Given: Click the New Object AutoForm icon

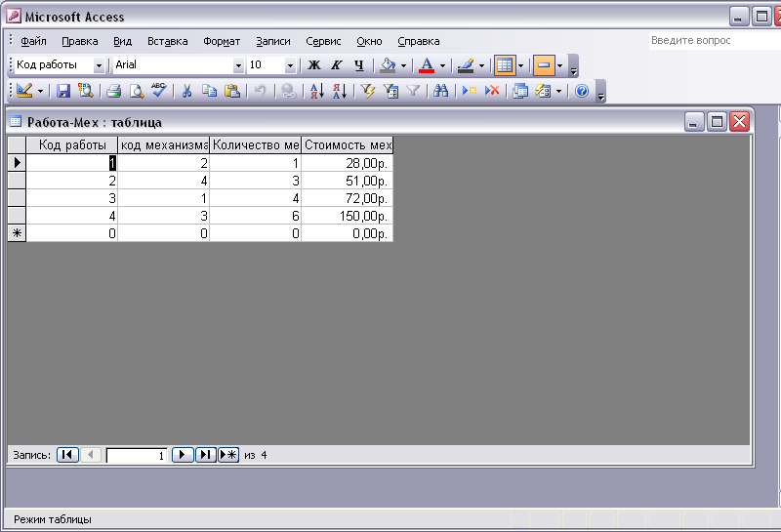Looking at the screenshot, I should point(543,91).
